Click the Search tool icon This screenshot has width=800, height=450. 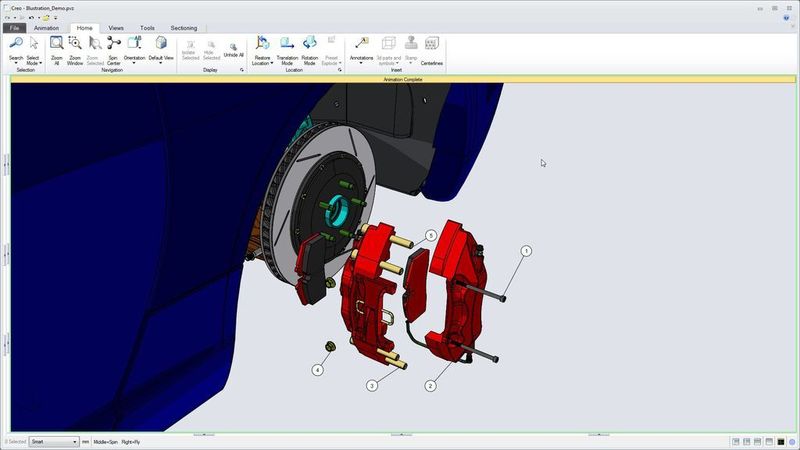16,44
